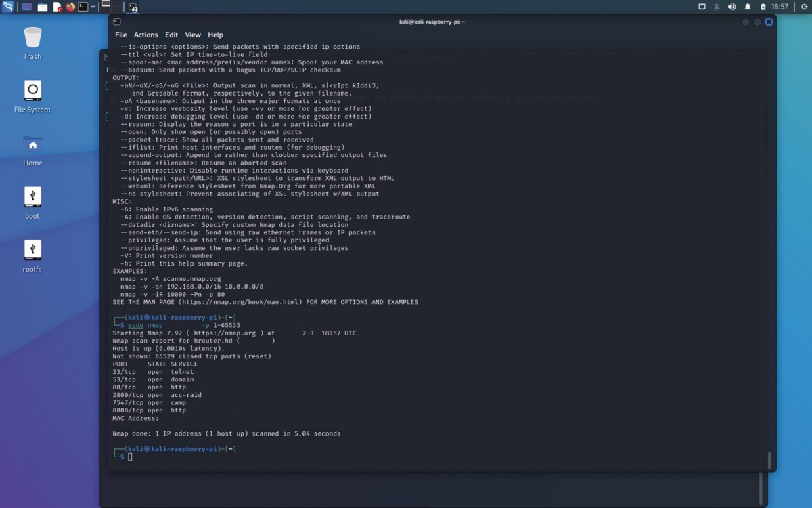The width and height of the screenshot is (812, 508).
Task: Click the 'PORT STATE SERVICE' header line
Action: point(155,364)
